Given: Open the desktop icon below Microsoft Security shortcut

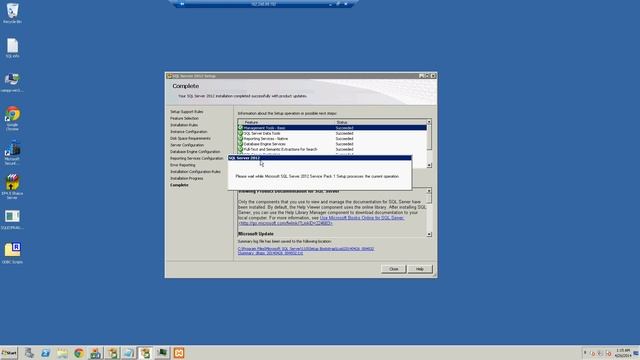Looking at the screenshot, I should point(12,187).
